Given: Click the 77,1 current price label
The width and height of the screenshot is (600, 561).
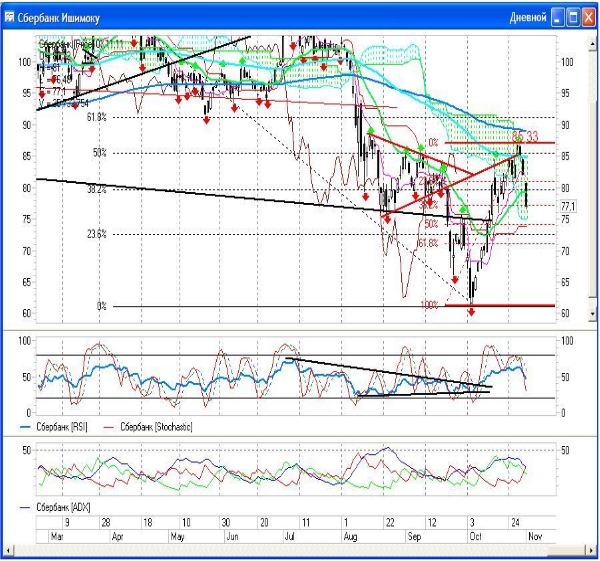Looking at the screenshot, I should tap(568, 207).
